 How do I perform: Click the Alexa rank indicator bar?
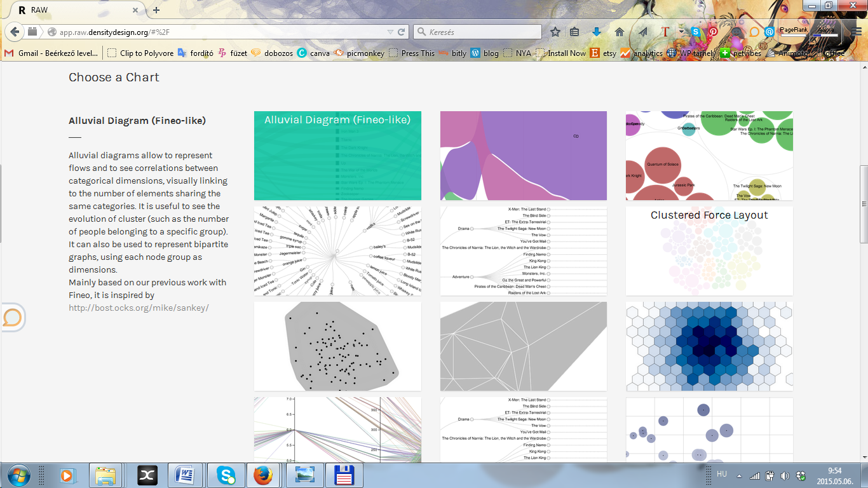825,32
